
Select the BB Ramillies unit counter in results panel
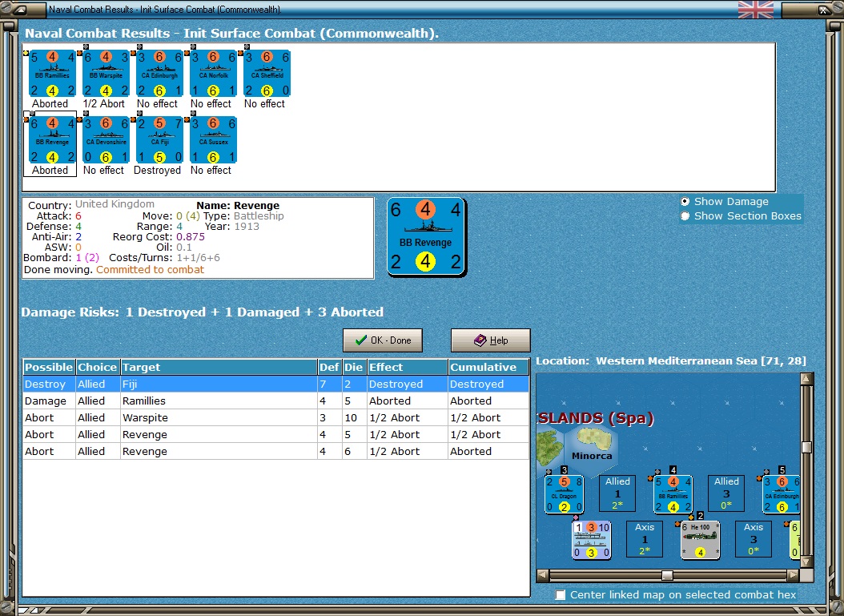pos(52,74)
